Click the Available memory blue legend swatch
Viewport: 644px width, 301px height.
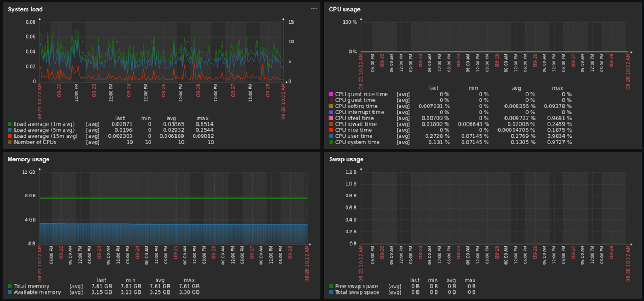pyautogui.click(x=10, y=292)
